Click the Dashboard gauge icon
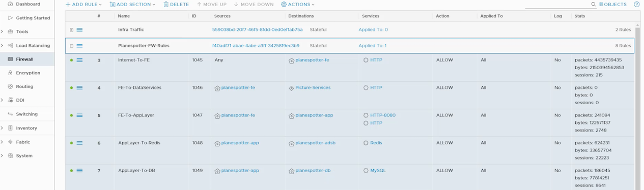Screen dimensions: 644x190 pos(10,4)
